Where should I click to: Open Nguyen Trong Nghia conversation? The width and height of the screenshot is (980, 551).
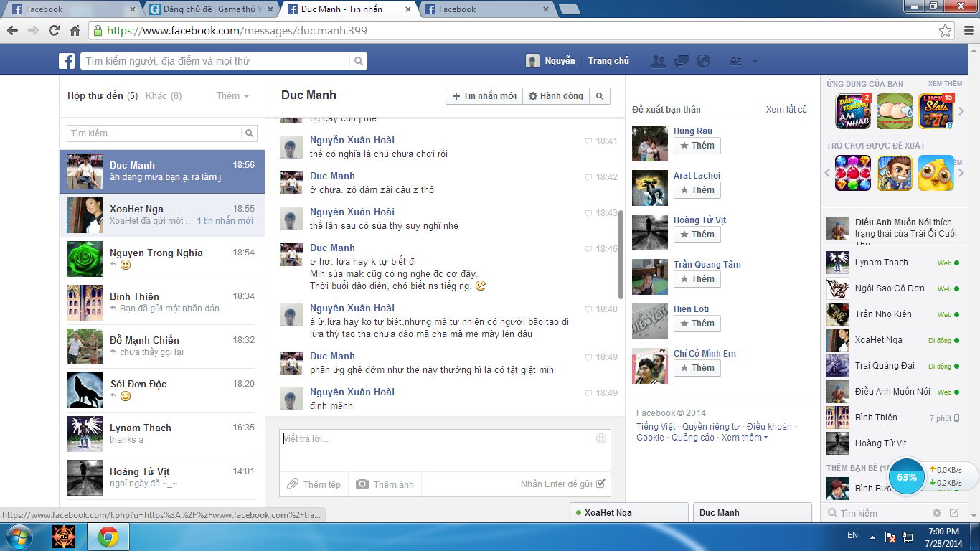pos(162,259)
